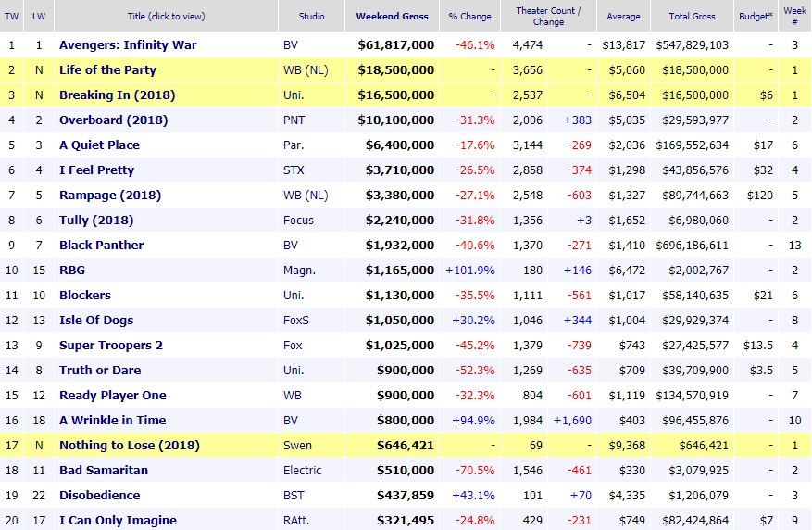Open I Can Only Imagine link
The image size is (812, 530).
119,520
